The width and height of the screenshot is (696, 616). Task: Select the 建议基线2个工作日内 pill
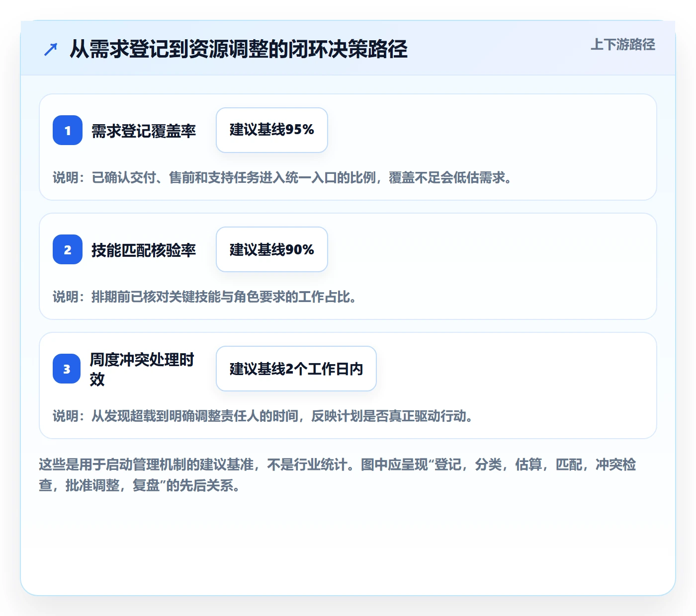click(296, 369)
